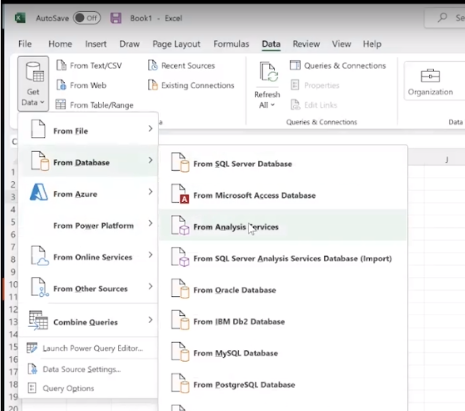This screenshot has height=411, width=465.
Task: Expand the From File submenu chevron
Action: coord(150,129)
